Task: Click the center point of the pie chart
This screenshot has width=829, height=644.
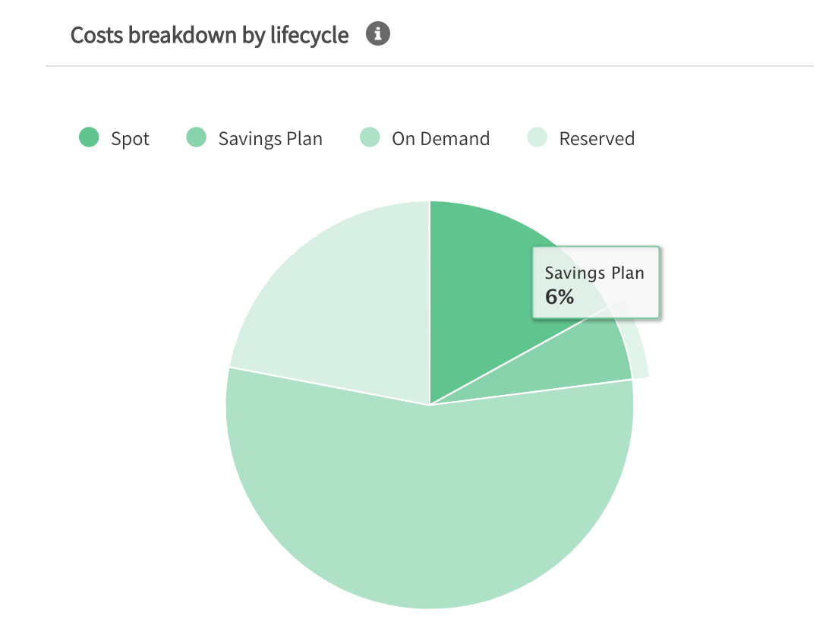Action: point(430,405)
